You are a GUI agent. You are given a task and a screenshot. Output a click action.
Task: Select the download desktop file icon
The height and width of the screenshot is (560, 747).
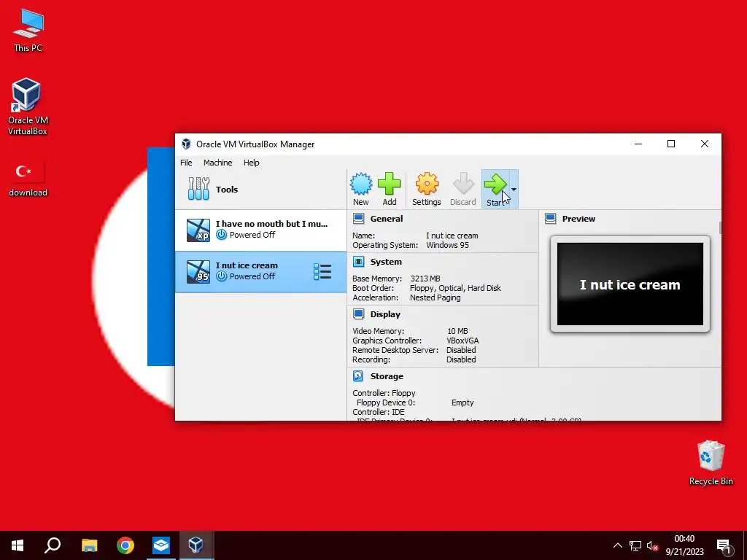(28, 179)
